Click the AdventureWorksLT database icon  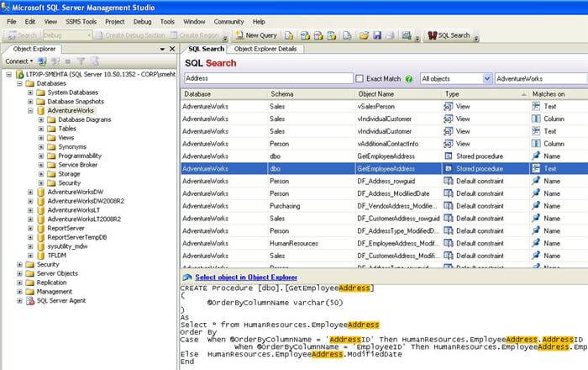point(41,210)
